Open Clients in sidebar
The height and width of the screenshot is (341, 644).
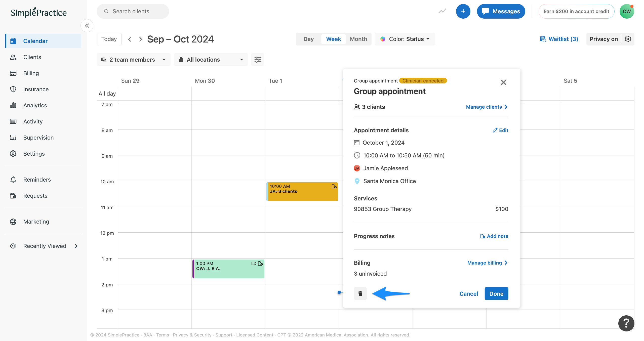click(x=43, y=57)
